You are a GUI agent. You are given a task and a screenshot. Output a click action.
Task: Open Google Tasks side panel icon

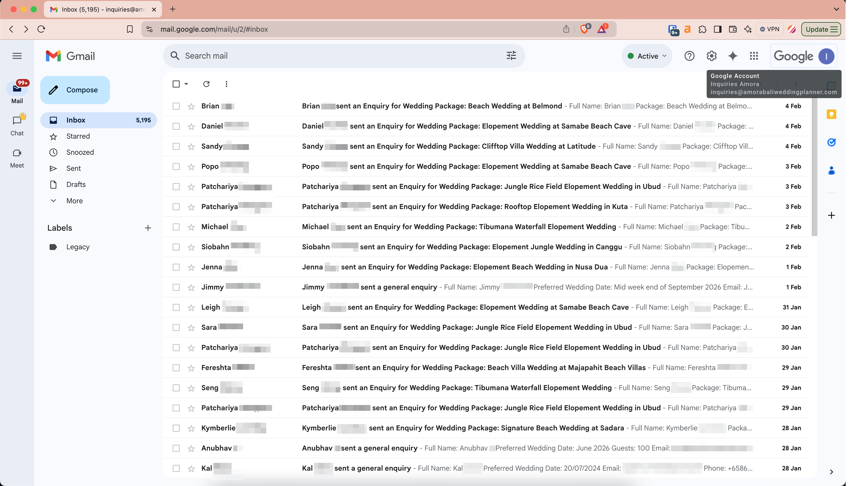pyautogui.click(x=831, y=142)
